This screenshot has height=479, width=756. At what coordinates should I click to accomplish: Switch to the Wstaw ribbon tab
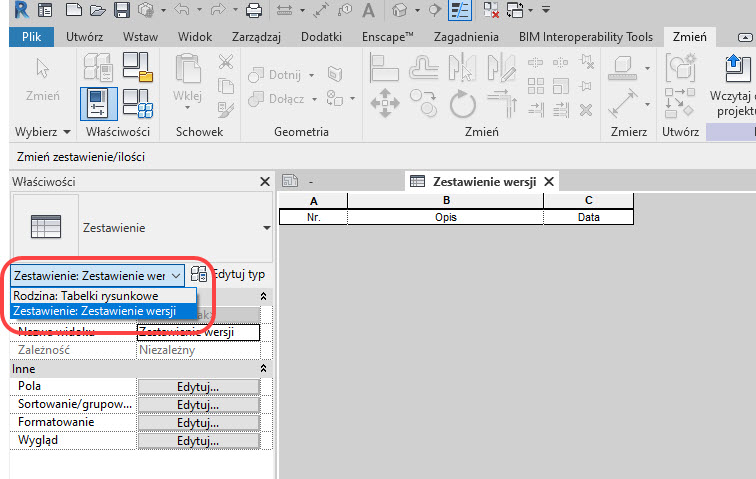[140, 37]
